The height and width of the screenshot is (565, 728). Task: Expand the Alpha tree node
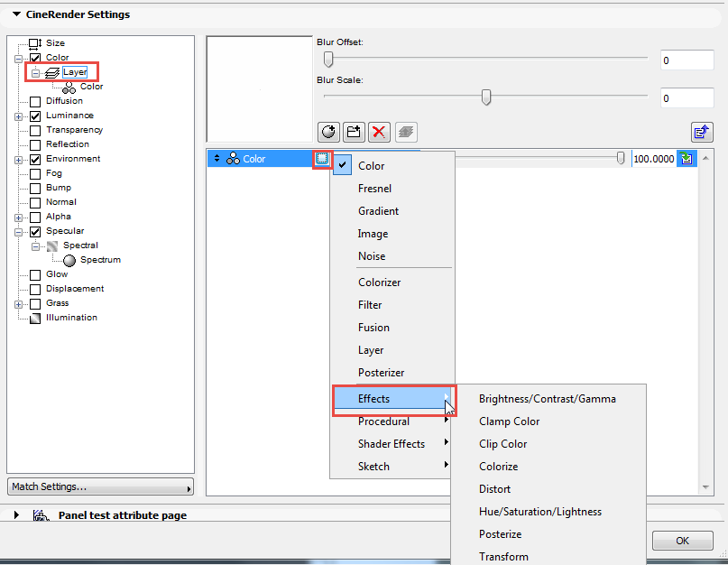pyautogui.click(x=18, y=218)
